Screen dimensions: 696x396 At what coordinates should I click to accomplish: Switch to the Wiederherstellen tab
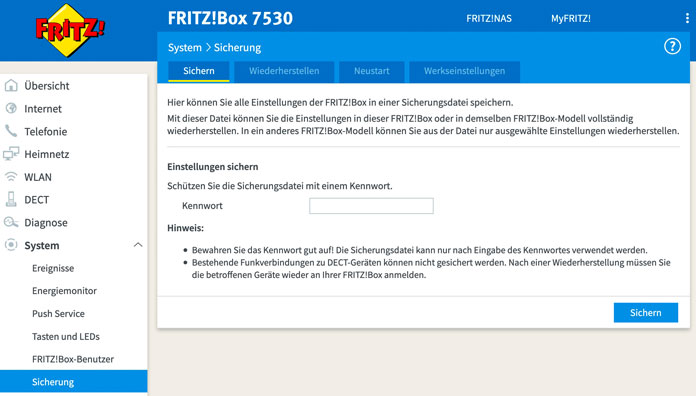[x=284, y=71]
